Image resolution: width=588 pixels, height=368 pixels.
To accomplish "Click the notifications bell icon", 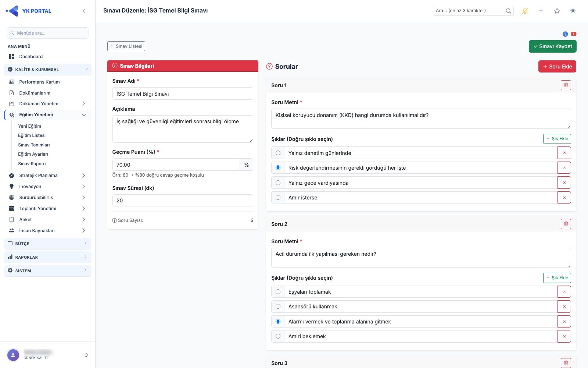I will coord(525,11).
